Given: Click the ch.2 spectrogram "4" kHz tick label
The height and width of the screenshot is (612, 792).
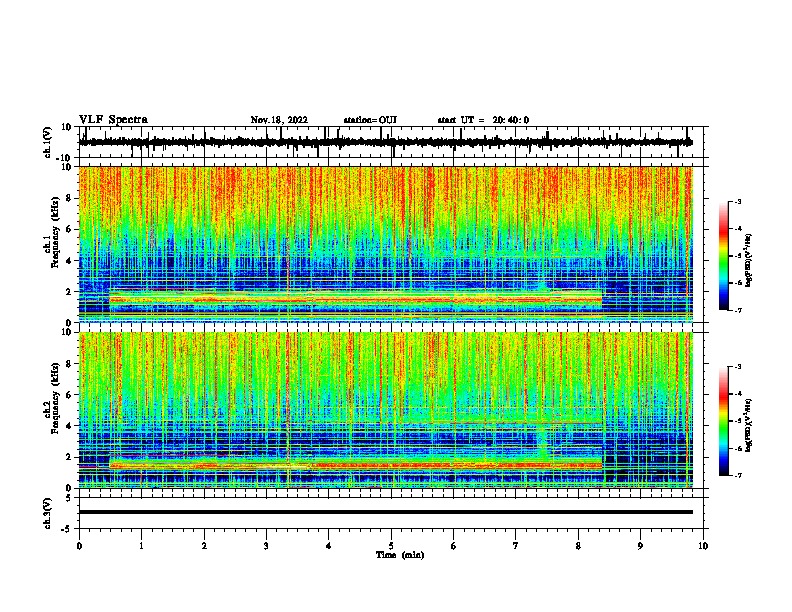Looking at the screenshot, I should [69, 426].
